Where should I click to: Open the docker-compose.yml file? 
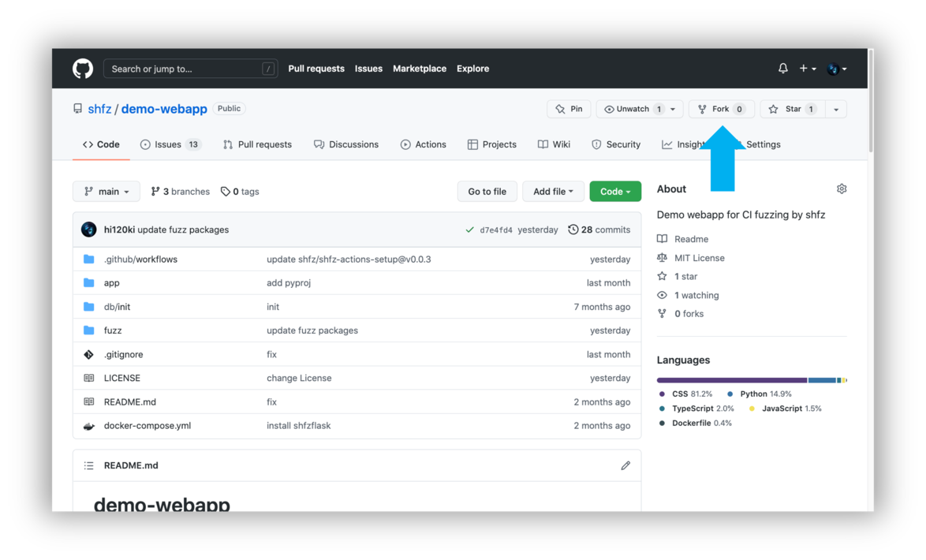pyautogui.click(x=147, y=425)
